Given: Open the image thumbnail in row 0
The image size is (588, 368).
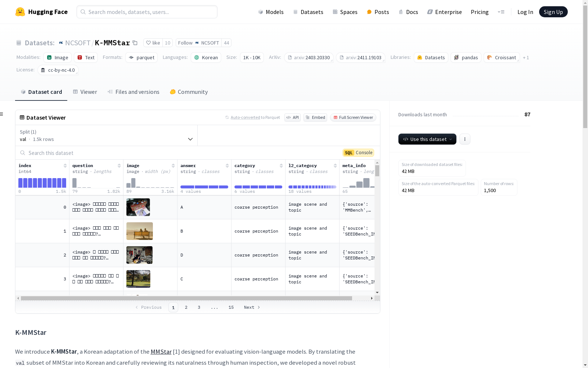Looking at the screenshot, I should point(138,207).
